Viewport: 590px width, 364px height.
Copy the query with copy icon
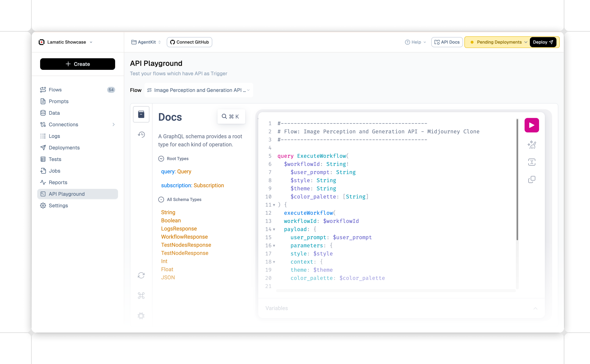point(531,179)
